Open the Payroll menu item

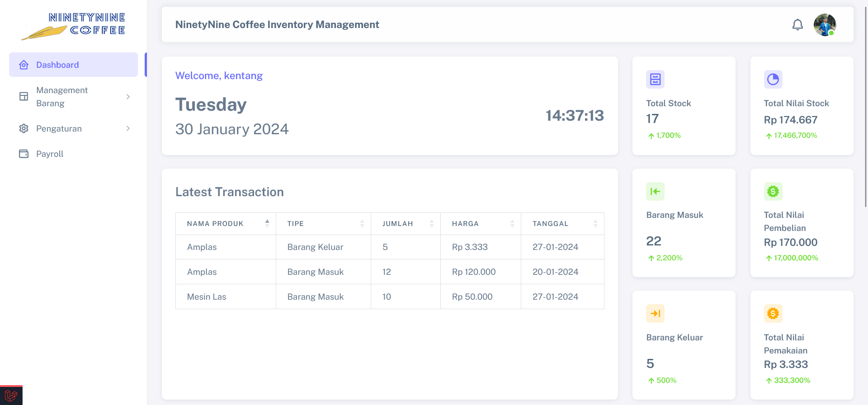[50, 154]
